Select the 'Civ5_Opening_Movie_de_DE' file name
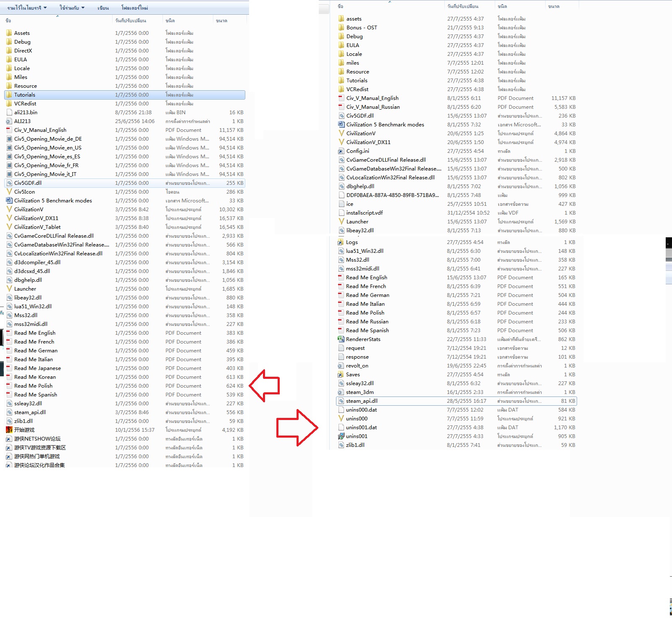 48,139
